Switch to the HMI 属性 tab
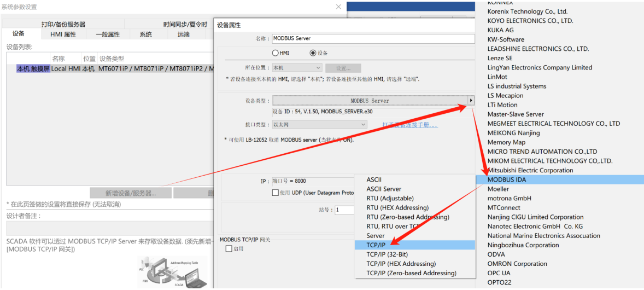 [63, 34]
